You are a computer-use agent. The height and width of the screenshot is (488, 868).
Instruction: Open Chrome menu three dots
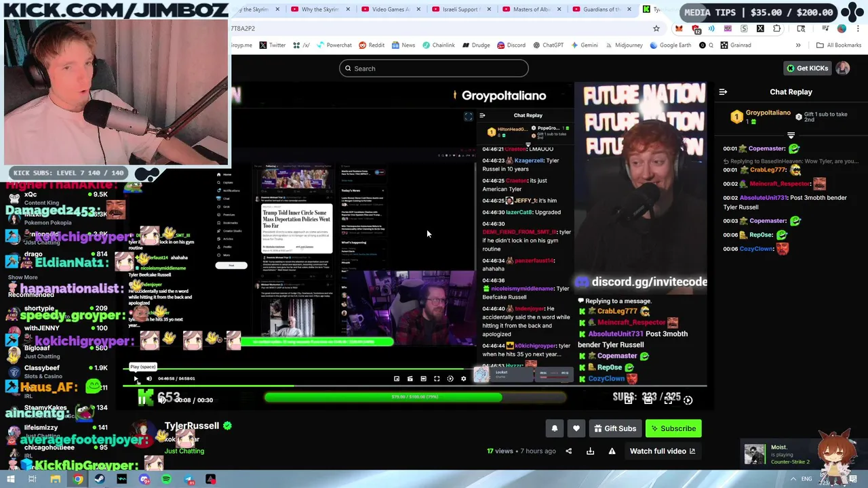tap(858, 28)
